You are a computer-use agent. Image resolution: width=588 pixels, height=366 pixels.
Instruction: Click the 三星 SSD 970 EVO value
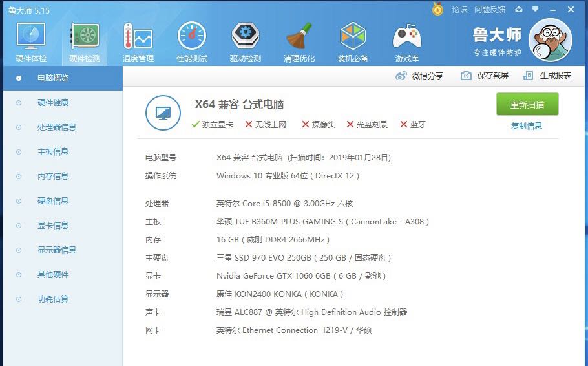(x=304, y=258)
